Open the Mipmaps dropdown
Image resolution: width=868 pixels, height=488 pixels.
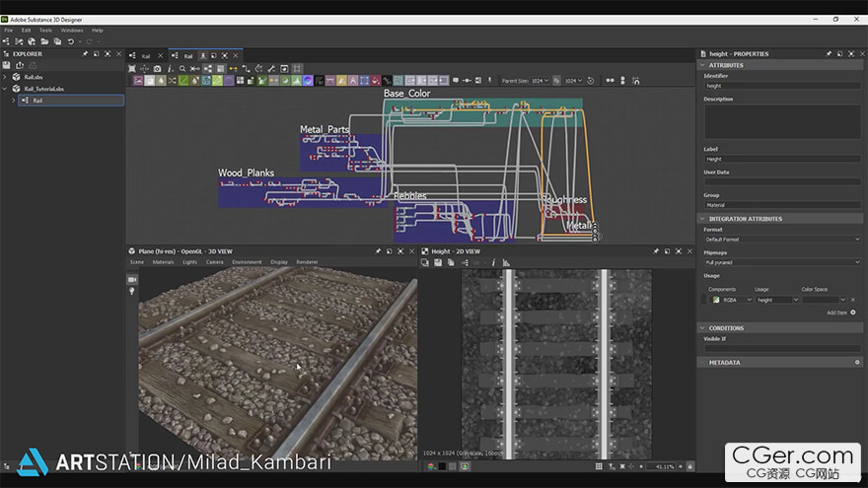[782, 263]
